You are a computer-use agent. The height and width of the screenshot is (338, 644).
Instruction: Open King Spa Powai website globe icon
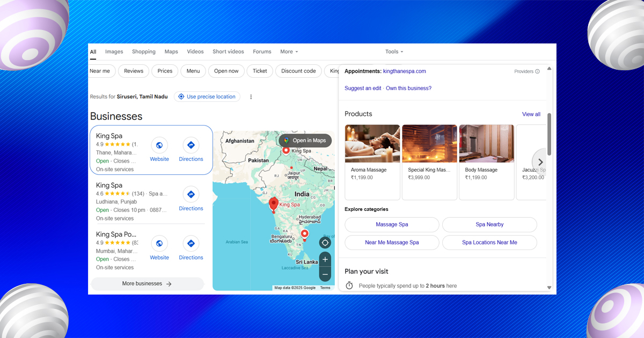pos(159,244)
